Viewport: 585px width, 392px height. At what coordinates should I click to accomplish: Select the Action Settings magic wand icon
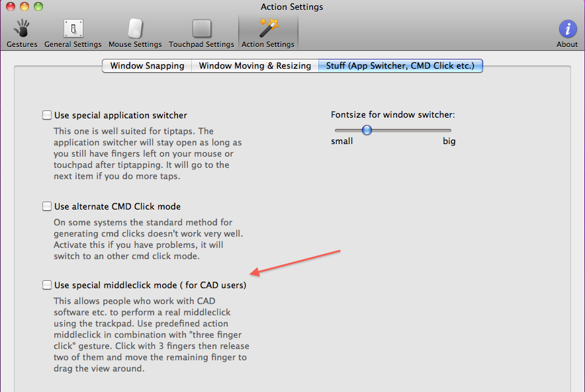coord(268,29)
